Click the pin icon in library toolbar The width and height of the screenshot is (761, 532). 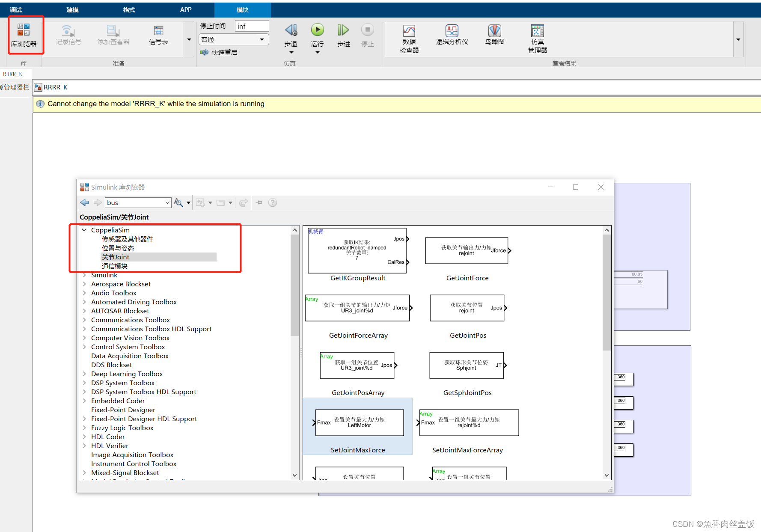point(259,202)
